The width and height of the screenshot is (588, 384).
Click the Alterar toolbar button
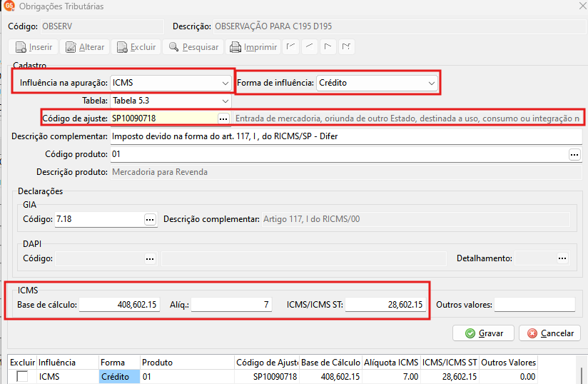pos(85,47)
